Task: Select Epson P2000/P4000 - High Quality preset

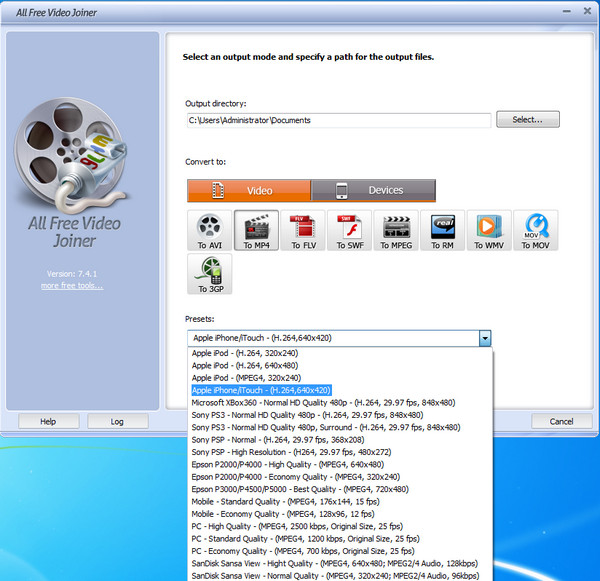Action: click(x=340, y=464)
